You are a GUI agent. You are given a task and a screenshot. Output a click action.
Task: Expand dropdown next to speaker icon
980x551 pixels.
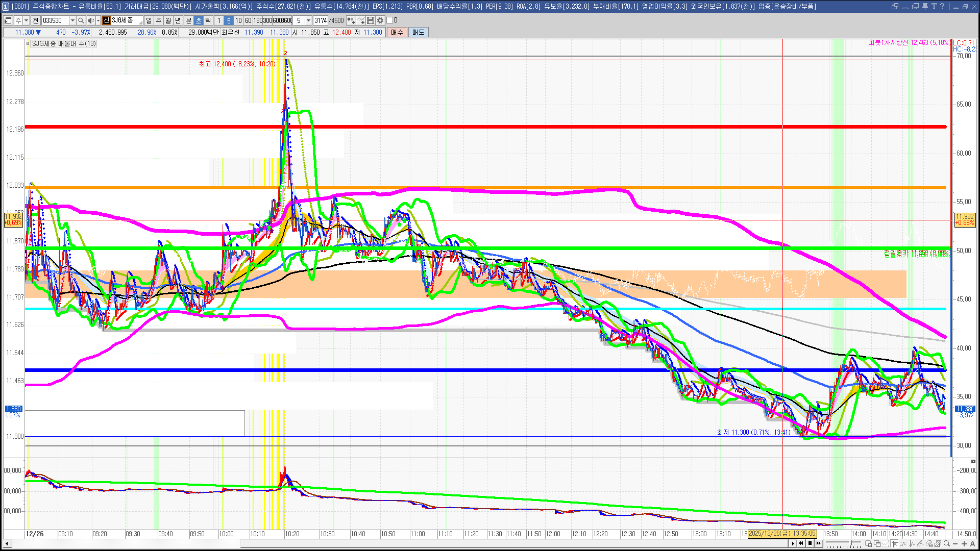[98, 20]
